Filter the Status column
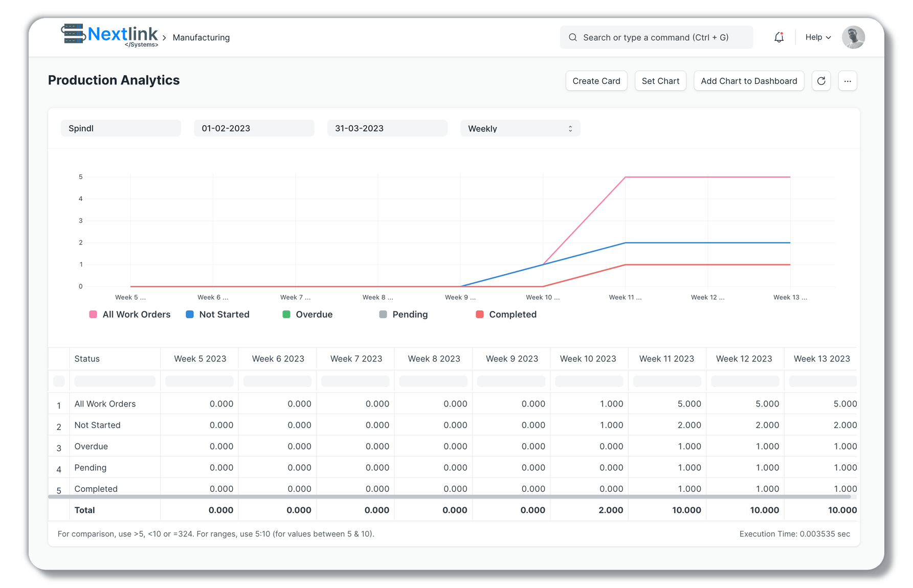 [x=115, y=381]
